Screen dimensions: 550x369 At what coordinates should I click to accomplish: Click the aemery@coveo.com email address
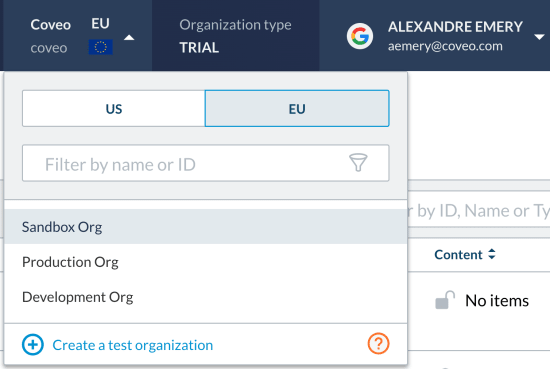445,46
